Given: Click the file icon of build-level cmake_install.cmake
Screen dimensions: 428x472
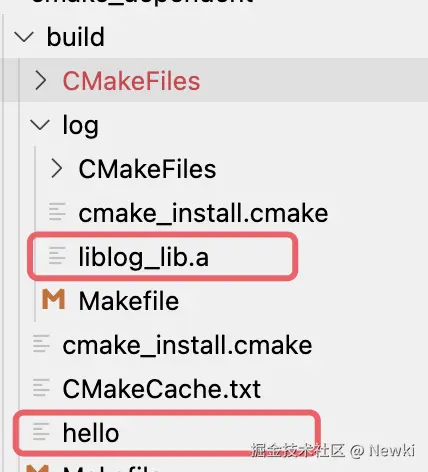Looking at the screenshot, I should (41, 343).
